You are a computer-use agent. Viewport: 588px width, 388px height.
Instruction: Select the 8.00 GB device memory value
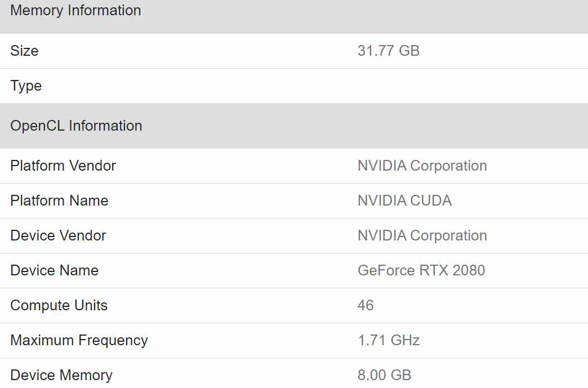click(x=384, y=375)
